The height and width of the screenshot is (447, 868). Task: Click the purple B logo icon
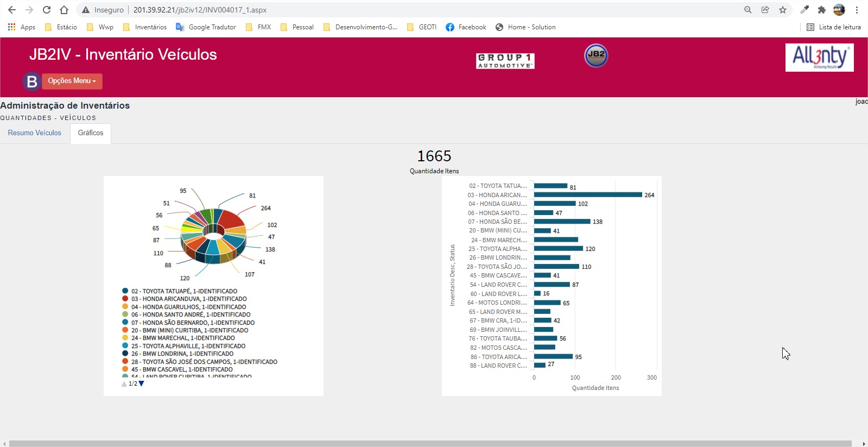(x=31, y=81)
